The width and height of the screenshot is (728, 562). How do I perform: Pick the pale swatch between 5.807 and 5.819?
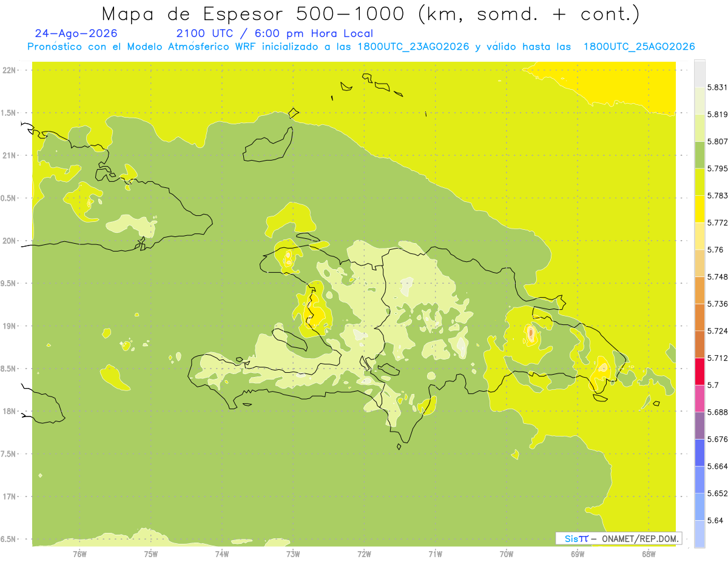pyautogui.click(x=699, y=127)
